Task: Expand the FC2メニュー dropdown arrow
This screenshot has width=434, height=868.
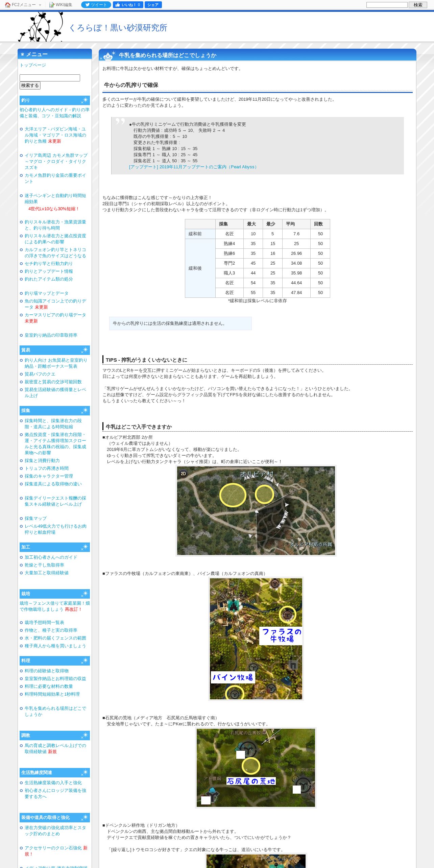Action: (40, 5)
